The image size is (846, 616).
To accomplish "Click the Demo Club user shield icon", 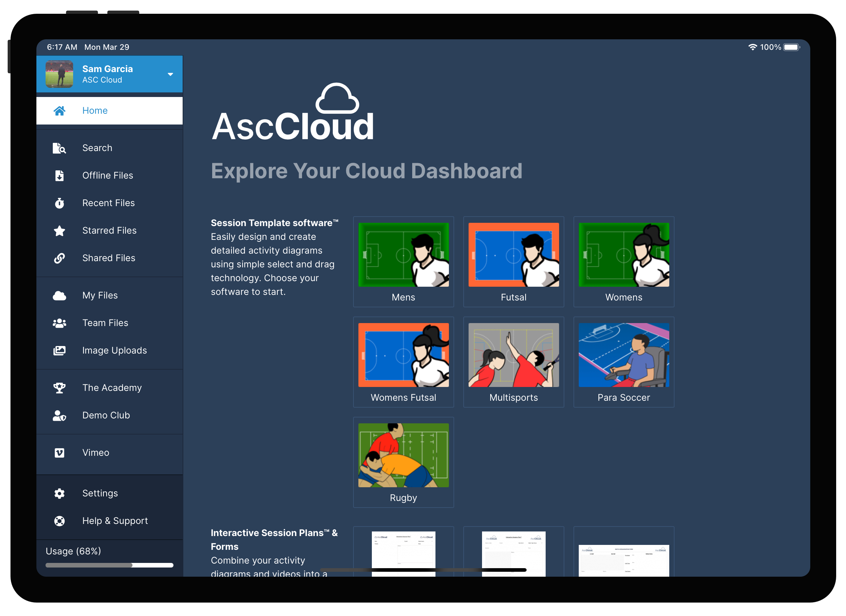I will [x=59, y=416].
